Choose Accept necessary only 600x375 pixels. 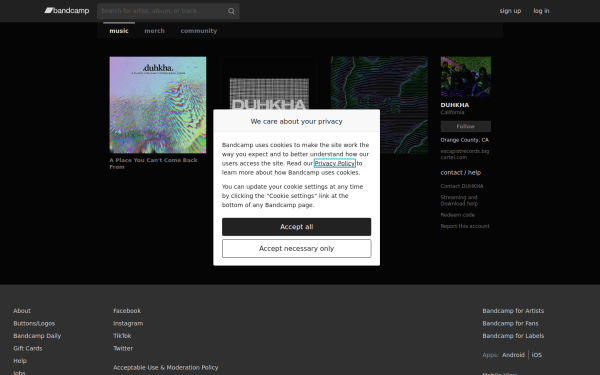[x=297, y=249]
